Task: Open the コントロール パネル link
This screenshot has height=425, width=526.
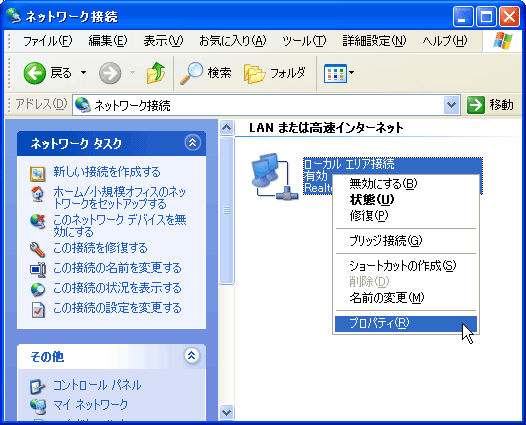Action: pyautogui.click(x=97, y=385)
